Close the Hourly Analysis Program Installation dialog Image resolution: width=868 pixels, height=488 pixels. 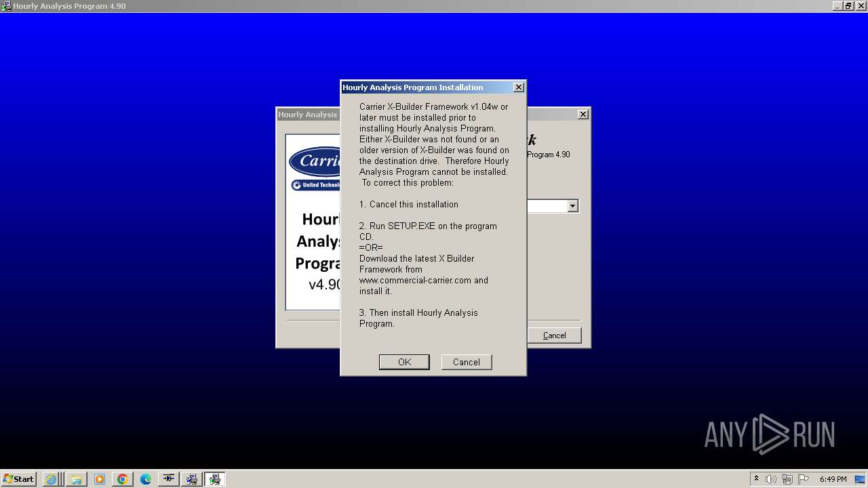coord(519,87)
